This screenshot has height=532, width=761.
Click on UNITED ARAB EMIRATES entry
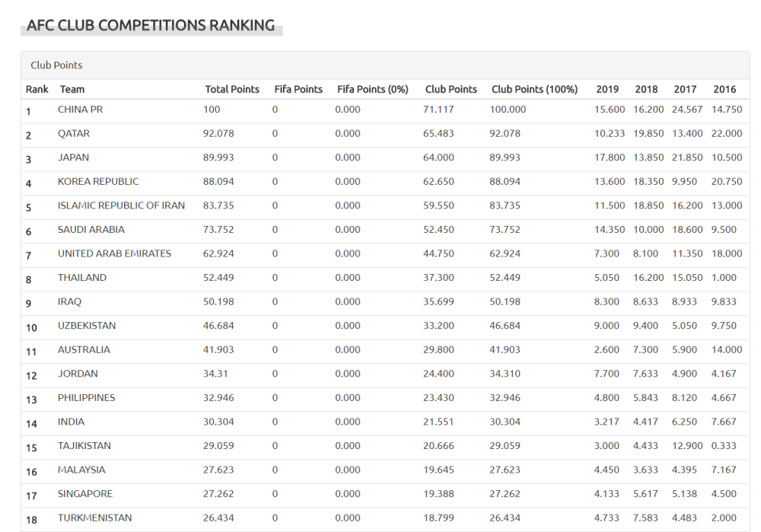click(x=114, y=253)
